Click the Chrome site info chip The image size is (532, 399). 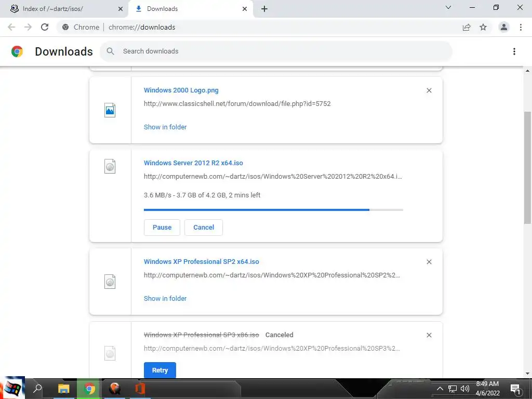click(x=81, y=27)
